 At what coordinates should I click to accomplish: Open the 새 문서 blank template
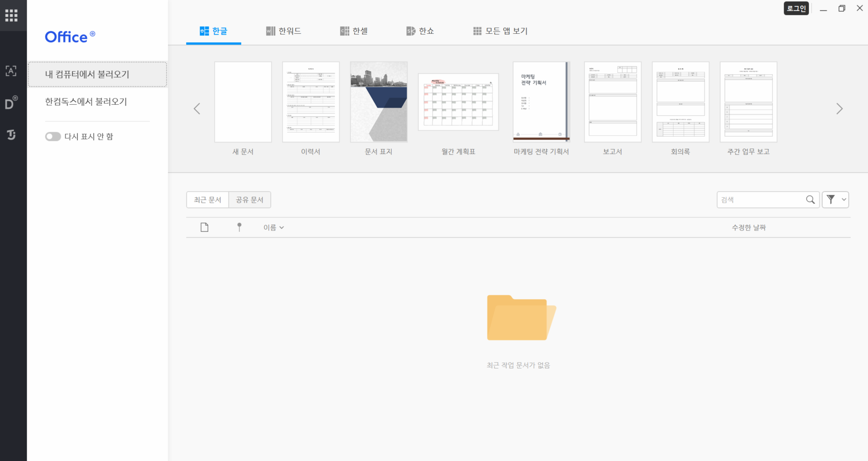(x=243, y=102)
